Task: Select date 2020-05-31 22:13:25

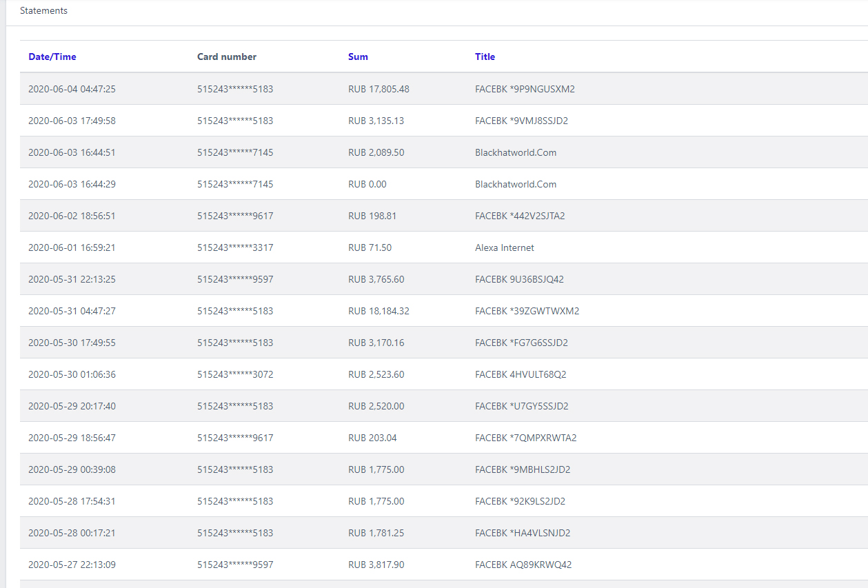Action: pyautogui.click(x=72, y=279)
